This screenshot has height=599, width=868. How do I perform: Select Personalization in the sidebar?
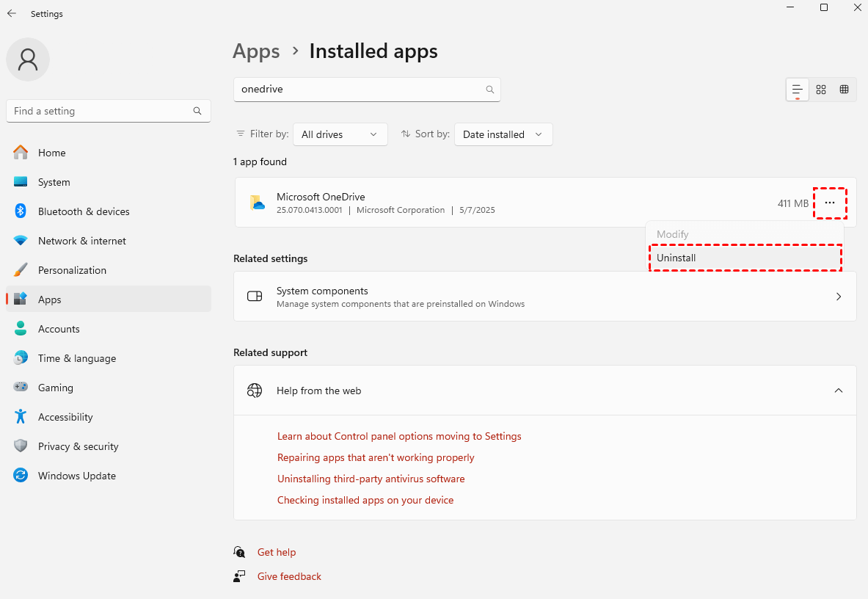coord(72,270)
